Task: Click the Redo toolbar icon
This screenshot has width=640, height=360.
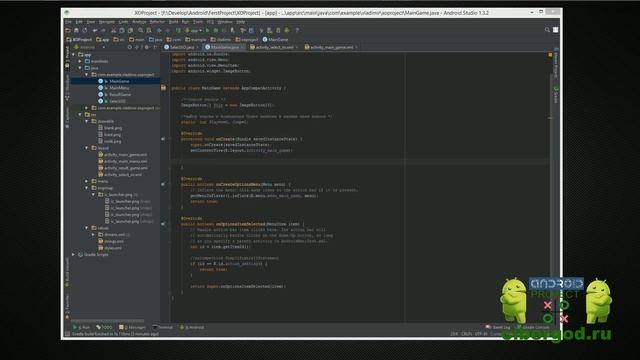Action: click(x=103, y=30)
